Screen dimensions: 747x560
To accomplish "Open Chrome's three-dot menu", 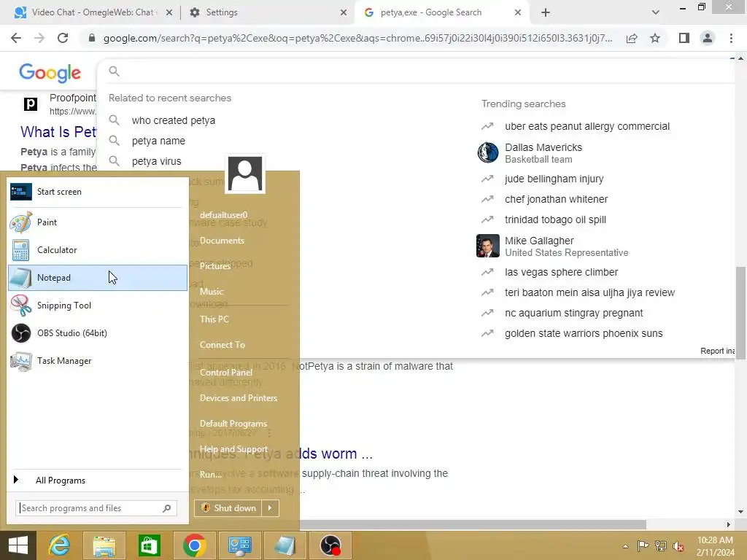I will (x=731, y=38).
